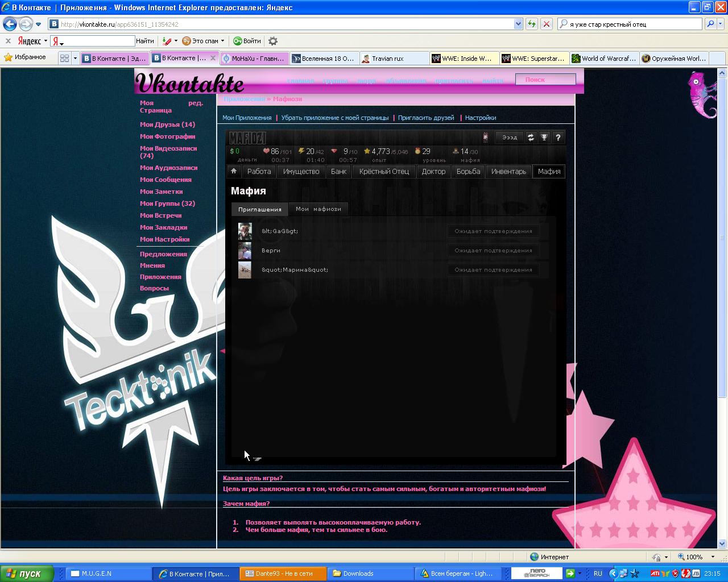Click the green heart health stat icon
The image size is (728, 582).
(266, 151)
